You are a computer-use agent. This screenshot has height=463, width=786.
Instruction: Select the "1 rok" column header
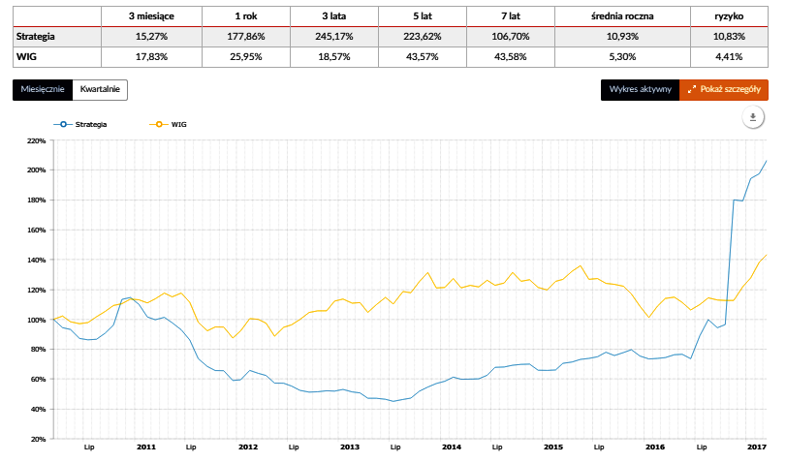point(246,16)
